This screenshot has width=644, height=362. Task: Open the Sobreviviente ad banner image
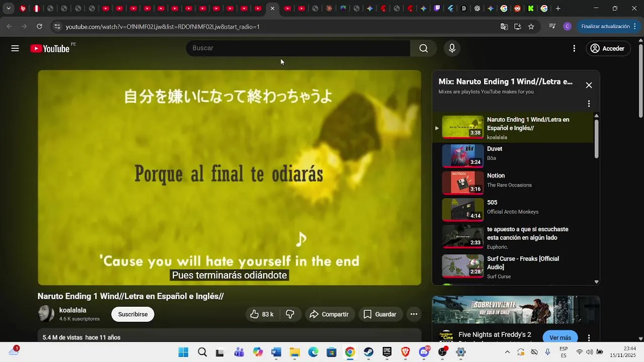point(516,310)
